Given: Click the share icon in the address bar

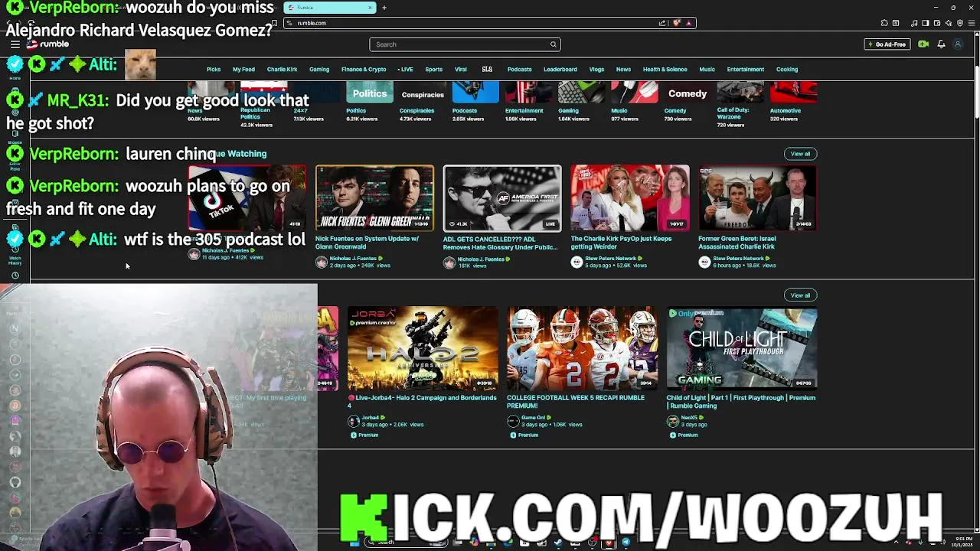Looking at the screenshot, I should tap(662, 23).
